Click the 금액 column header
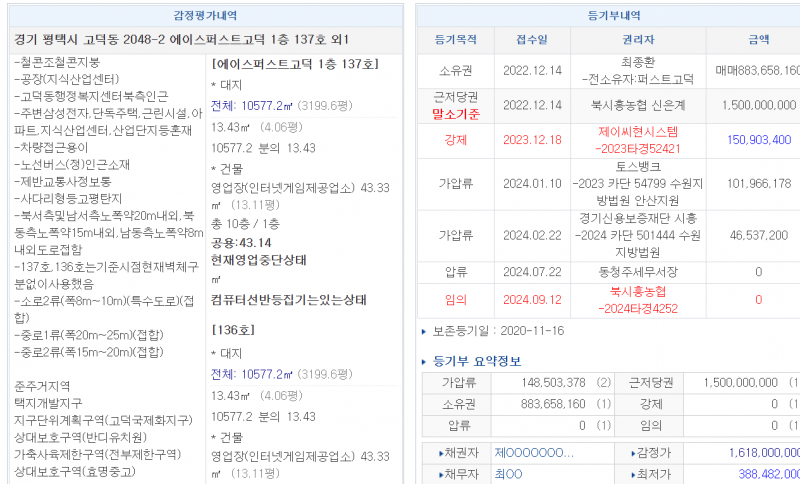Viewport: 800px width, 484px height. pos(758,40)
